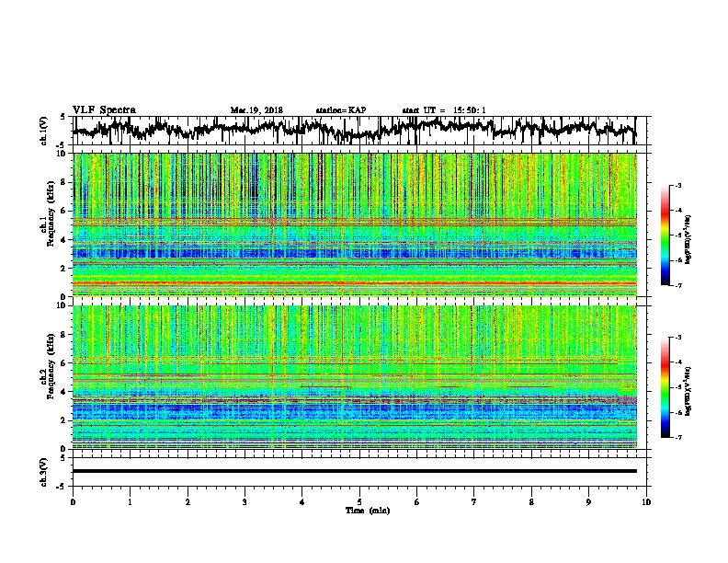This screenshot has height=563, width=728.
Task: Click the "10" tick on the time axis
Action: pos(646,502)
